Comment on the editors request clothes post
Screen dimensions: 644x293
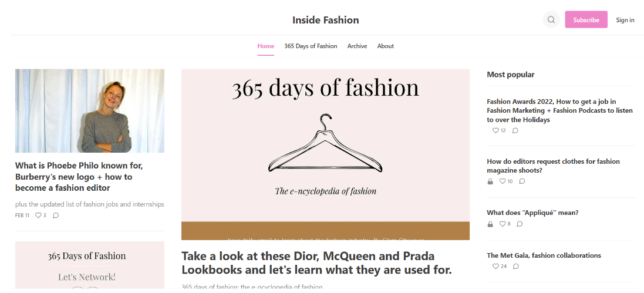[522, 181]
